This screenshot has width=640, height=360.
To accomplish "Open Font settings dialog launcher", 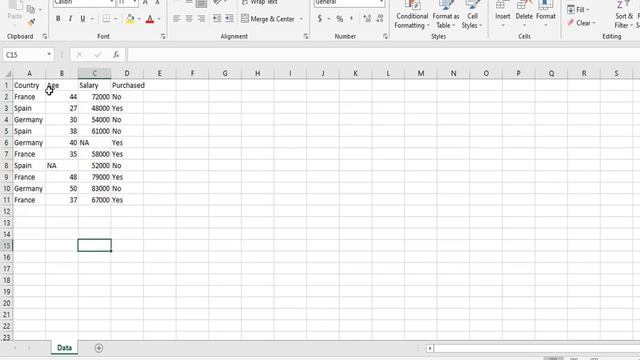I will coord(163,36).
